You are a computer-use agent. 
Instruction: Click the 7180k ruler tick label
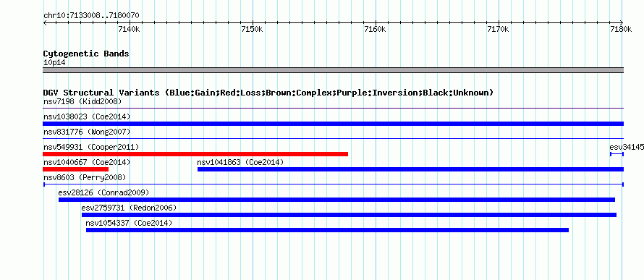pyautogui.click(x=622, y=30)
